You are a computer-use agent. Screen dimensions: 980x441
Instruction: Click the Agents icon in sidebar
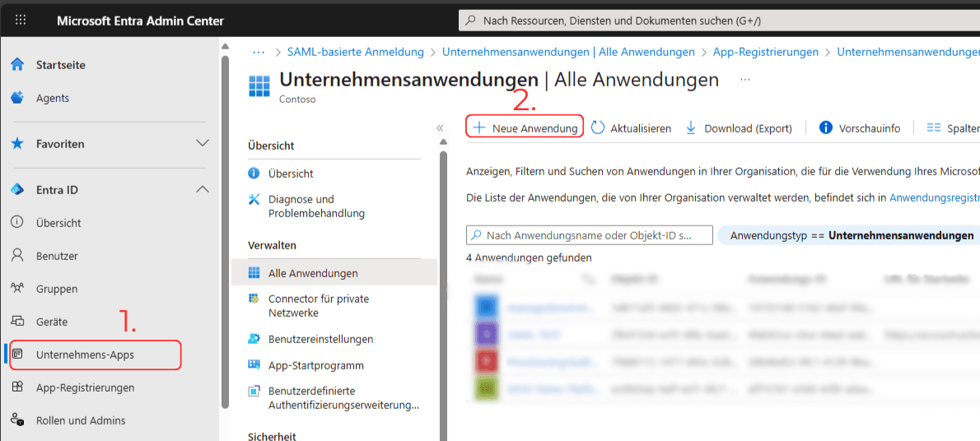pyautogui.click(x=17, y=98)
